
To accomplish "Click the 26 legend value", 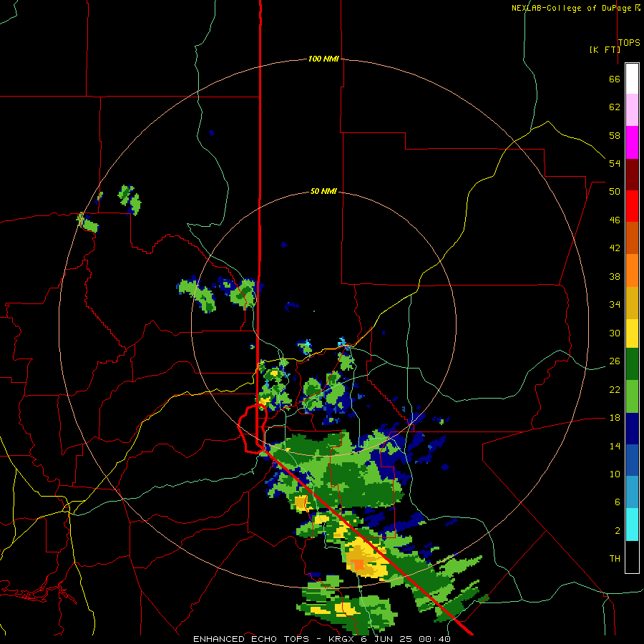I will click(615, 361).
